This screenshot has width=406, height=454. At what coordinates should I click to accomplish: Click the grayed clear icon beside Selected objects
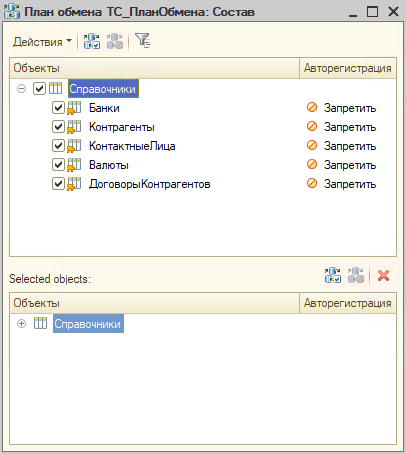[356, 275]
